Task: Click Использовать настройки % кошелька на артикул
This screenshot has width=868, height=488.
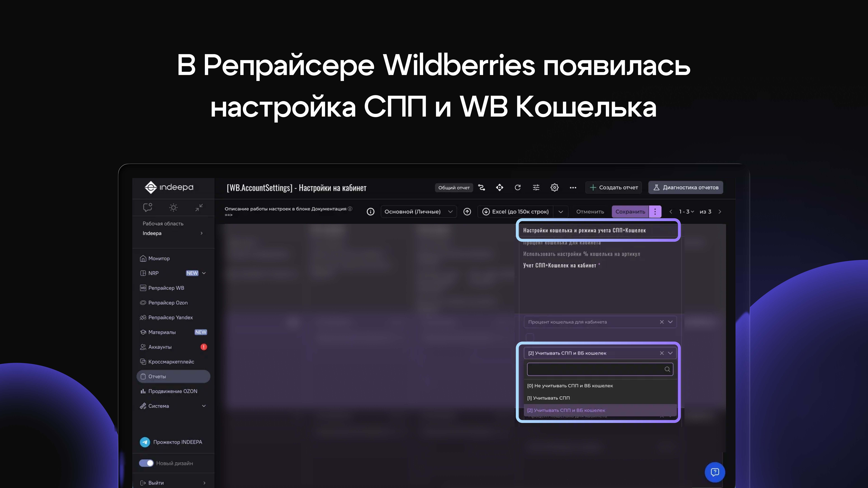Action: 582,254
